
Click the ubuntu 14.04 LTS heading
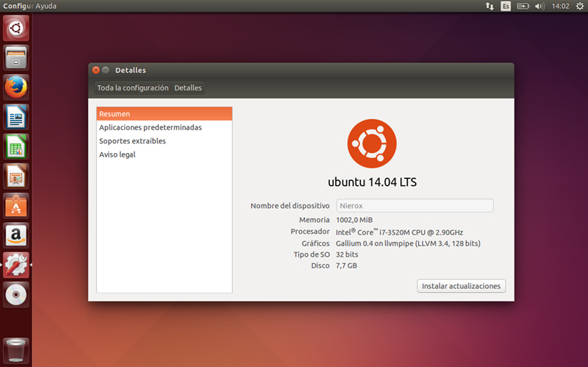(372, 182)
